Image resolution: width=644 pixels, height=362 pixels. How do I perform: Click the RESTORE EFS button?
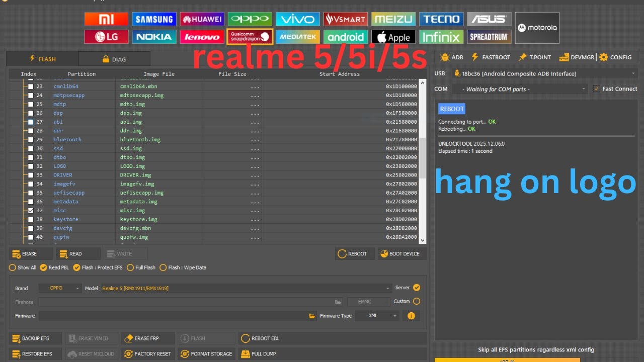(x=35, y=354)
